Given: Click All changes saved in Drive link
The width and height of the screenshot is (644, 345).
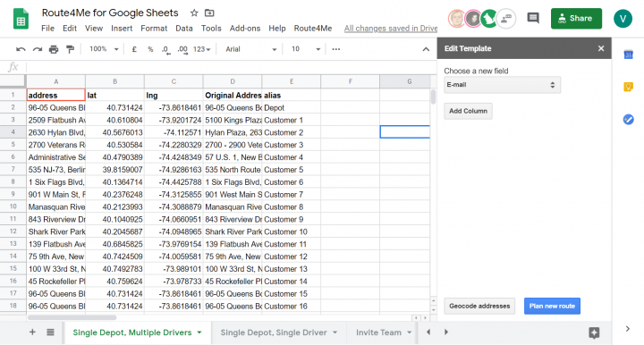Looking at the screenshot, I should [x=391, y=29].
